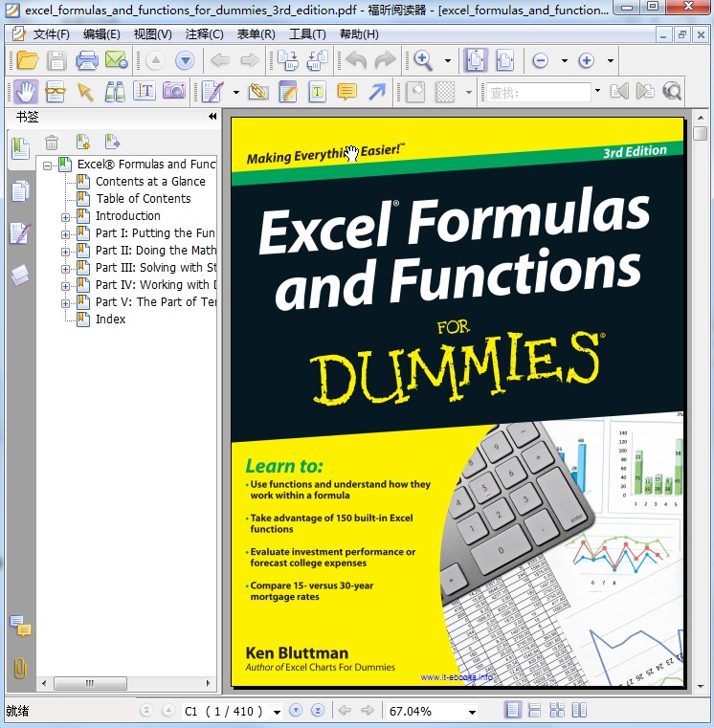Viewport: 714px width, 728px height.
Task: Open the zoom percentage dropdown
Action: tap(472, 712)
